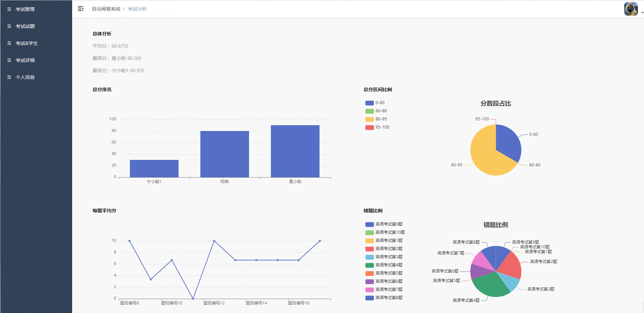Toggle the 英语考试第4题 legend entry
This screenshot has height=313, width=644.
pos(389,265)
